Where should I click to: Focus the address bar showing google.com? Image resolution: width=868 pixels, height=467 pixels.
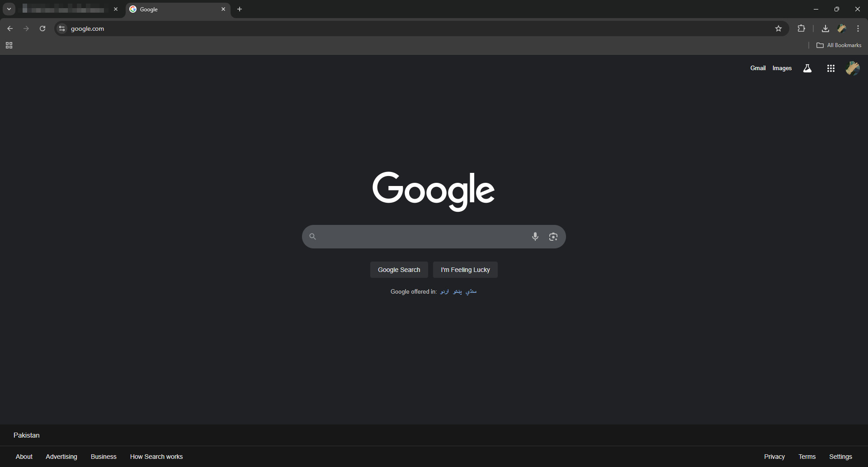tap(420, 29)
